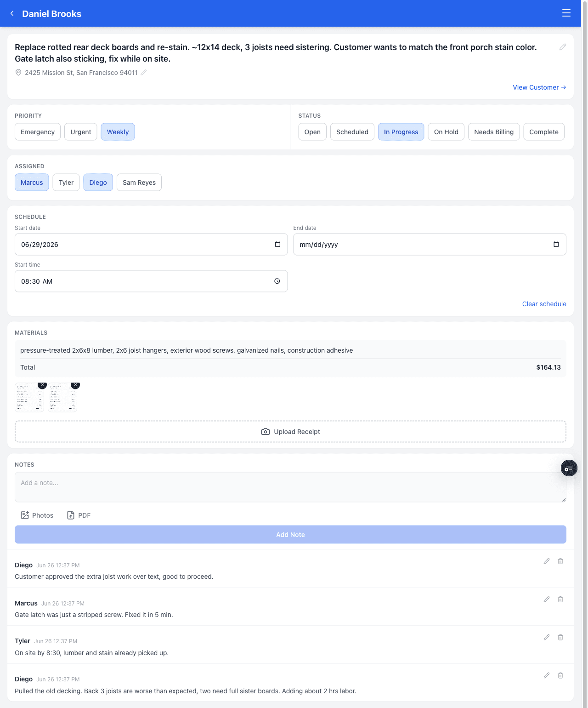Change status to Needs Billing
Image resolution: width=588 pixels, height=708 pixels.
click(494, 132)
